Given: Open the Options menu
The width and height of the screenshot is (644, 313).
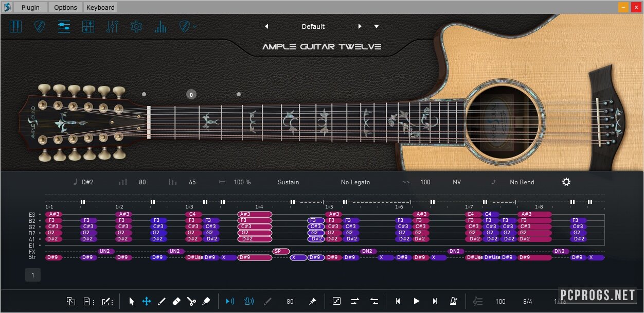Looking at the screenshot, I should 65,7.
